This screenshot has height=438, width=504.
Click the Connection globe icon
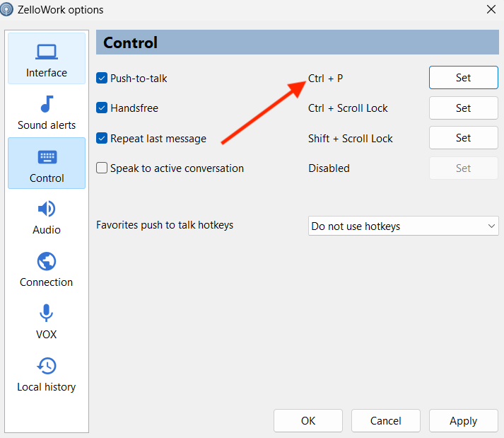pos(47,261)
